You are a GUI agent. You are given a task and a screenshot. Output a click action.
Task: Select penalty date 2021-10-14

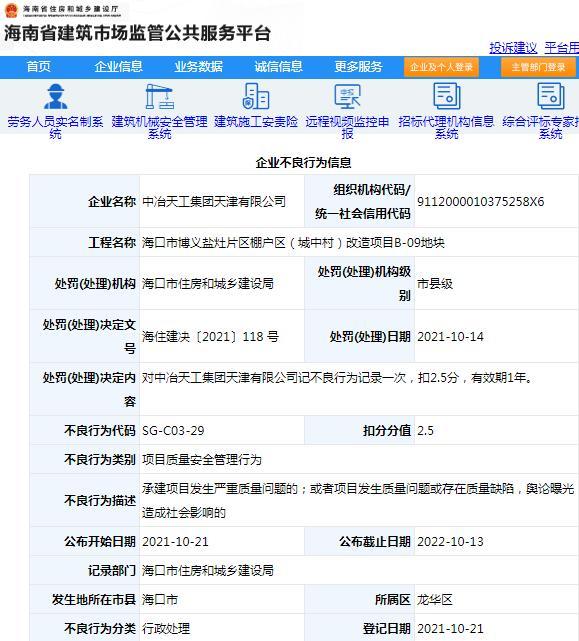pyautogui.click(x=450, y=337)
